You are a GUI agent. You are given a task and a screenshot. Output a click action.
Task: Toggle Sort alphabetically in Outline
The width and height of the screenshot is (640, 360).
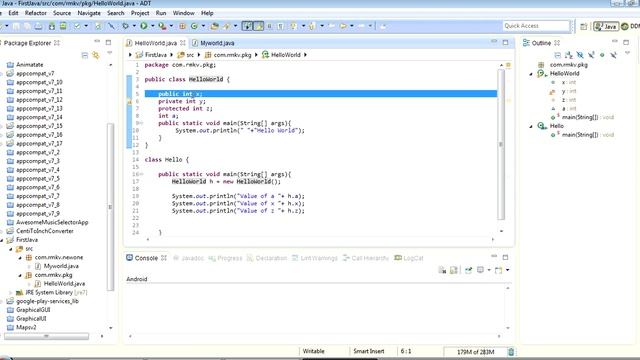[569, 55]
